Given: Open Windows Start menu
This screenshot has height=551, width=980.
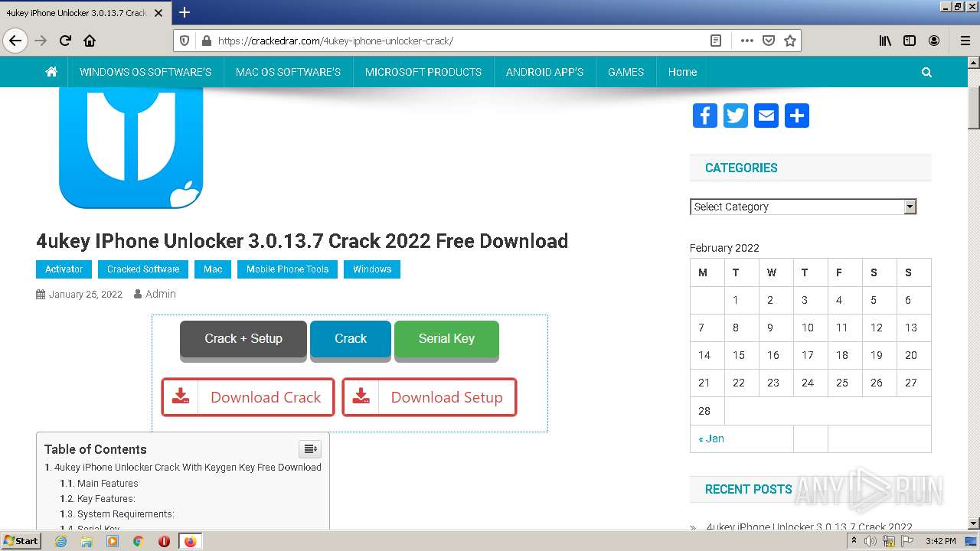Looking at the screenshot, I should (21, 541).
